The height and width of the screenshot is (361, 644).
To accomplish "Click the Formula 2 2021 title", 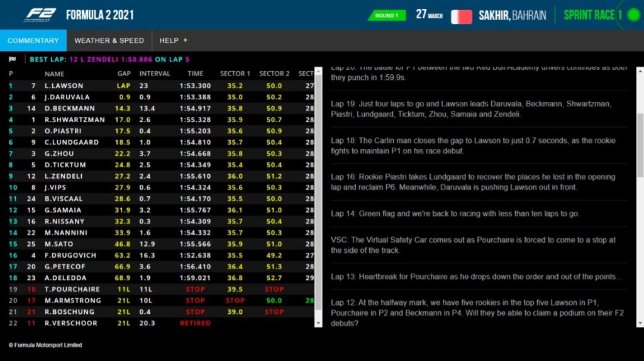I will (x=100, y=16).
